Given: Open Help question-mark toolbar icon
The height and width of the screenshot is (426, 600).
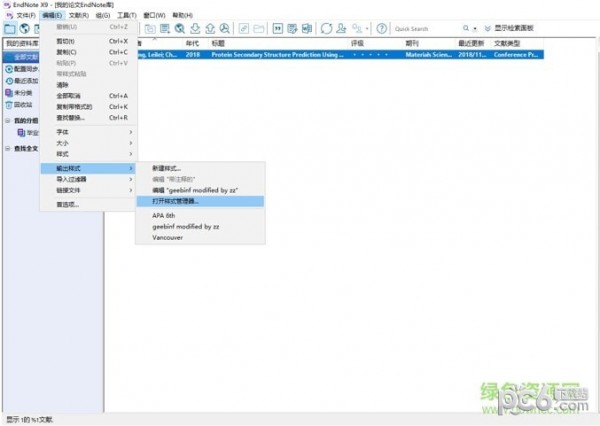Looking at the screenshot, I should tap(382, 29).
